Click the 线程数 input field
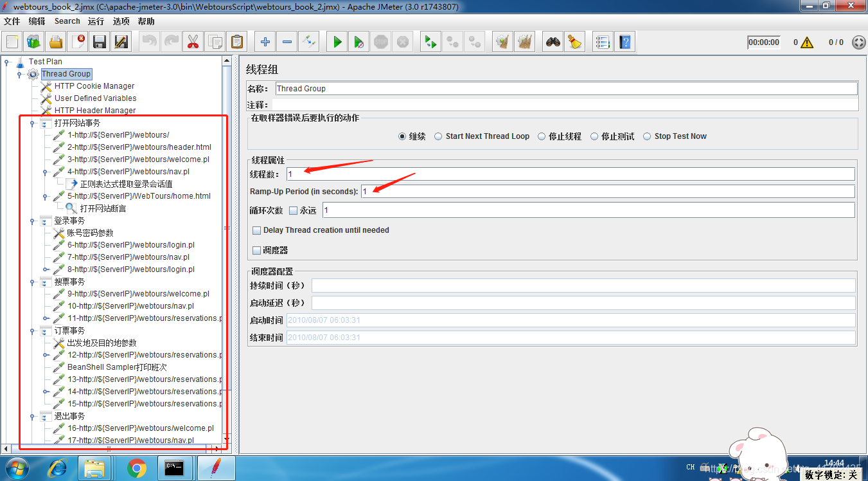Image resolution: width=868 pixels, height=481 pixels. (571, 174)
